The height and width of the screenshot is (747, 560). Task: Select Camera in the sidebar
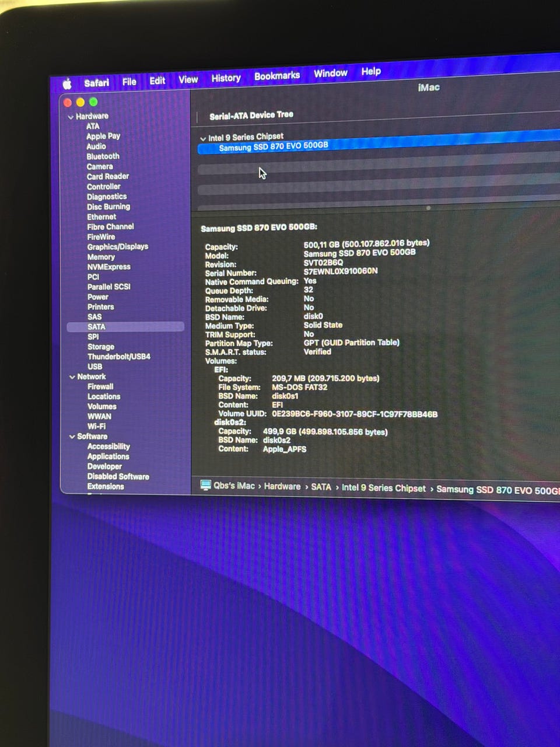pyautogui.click(x=100, y=166)
